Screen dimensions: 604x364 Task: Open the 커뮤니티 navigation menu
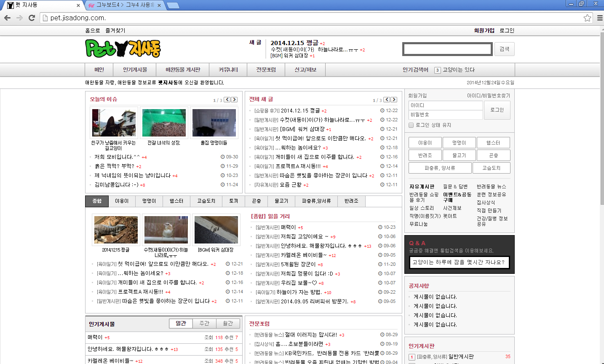coord(228,70)
